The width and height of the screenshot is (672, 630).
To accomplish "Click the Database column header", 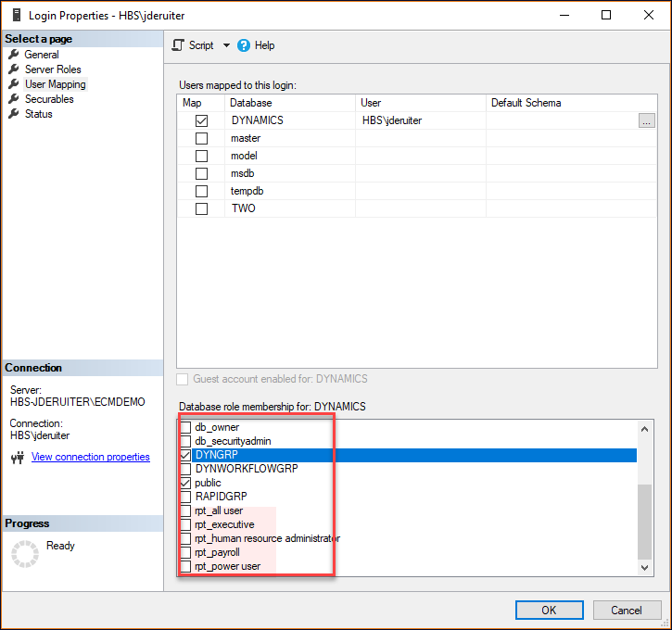I will tap(290, 103).
